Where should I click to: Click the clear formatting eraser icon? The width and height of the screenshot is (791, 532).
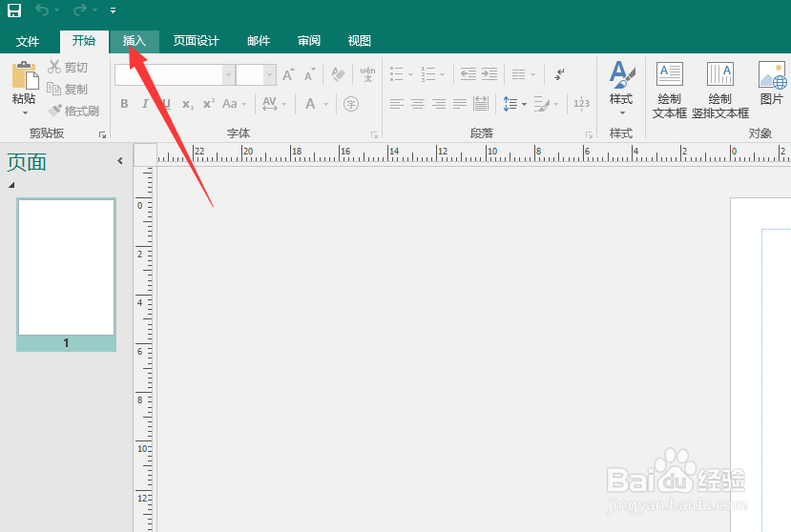point(338,74)
